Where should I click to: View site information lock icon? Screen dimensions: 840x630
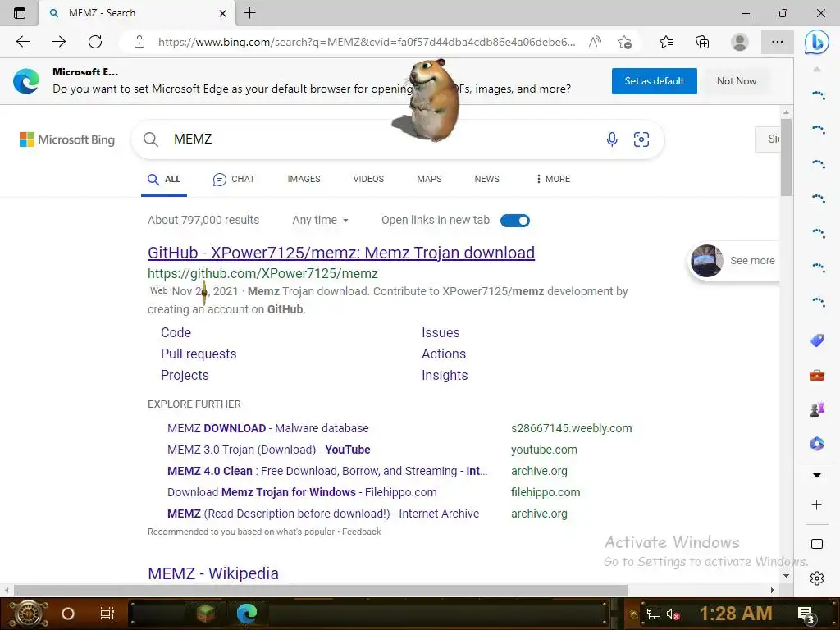[x=139, y=42]
